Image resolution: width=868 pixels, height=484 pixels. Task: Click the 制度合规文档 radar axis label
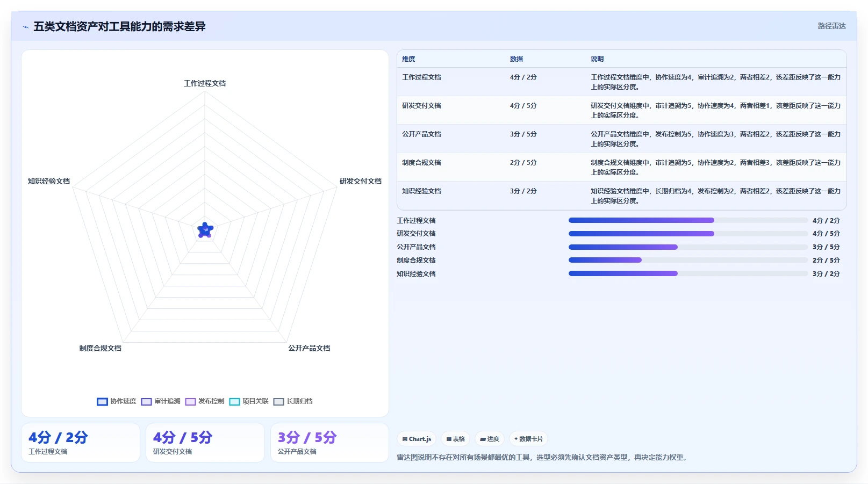tap(101, 348)
